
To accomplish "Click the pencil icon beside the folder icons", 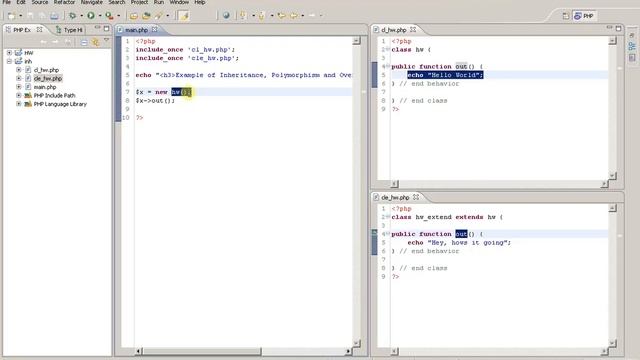I will point(158,16).
